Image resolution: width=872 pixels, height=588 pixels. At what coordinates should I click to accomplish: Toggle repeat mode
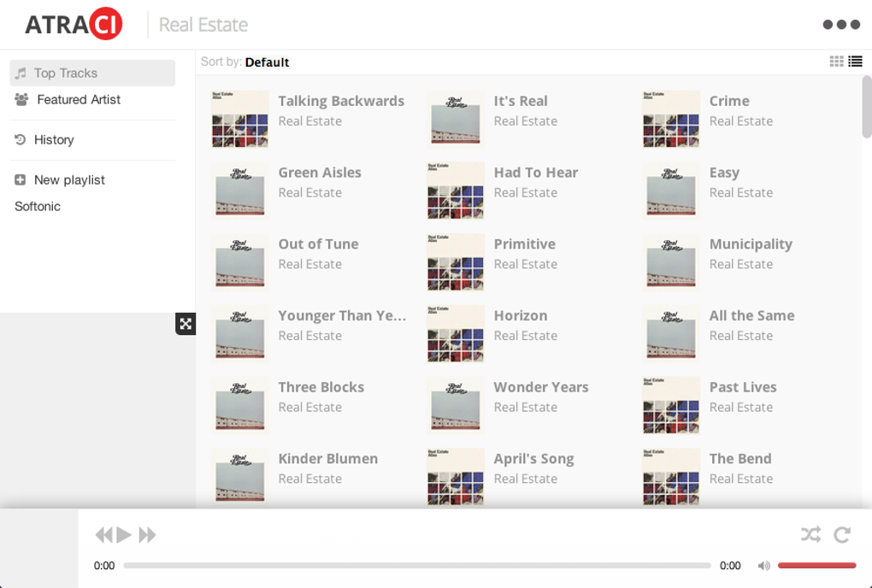[842, 535]
